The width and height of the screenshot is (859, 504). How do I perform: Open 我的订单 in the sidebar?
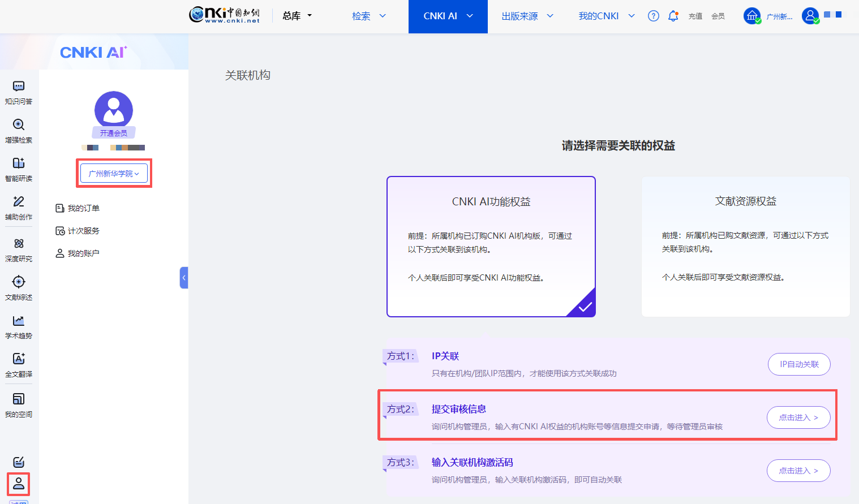coord(83,208)
